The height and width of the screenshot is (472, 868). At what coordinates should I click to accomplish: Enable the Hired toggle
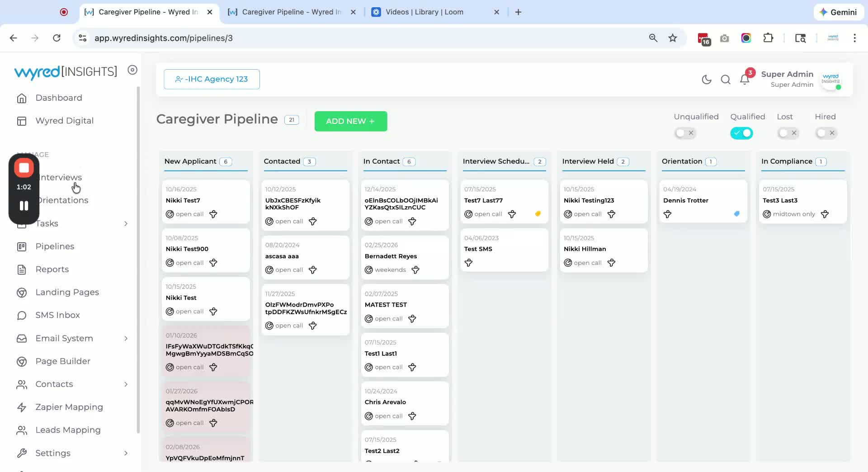(x=826, y=133)
